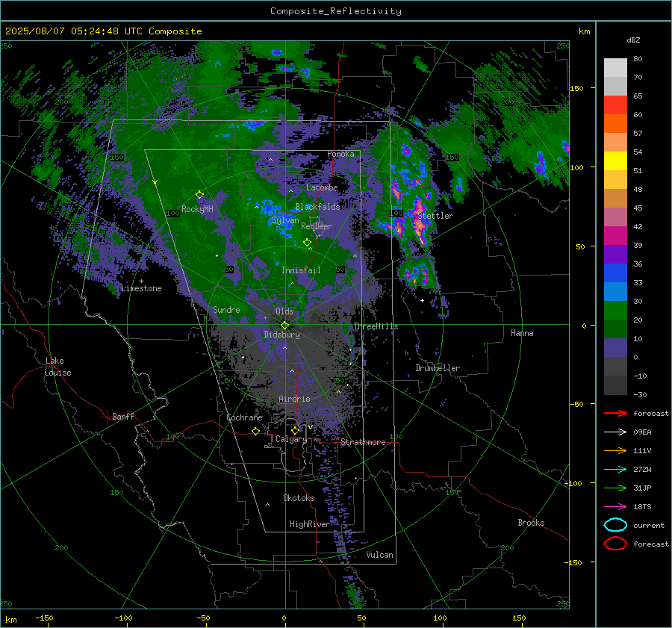Click the 09EA legend label
672x628 pixels.
[x=642, y=432]
